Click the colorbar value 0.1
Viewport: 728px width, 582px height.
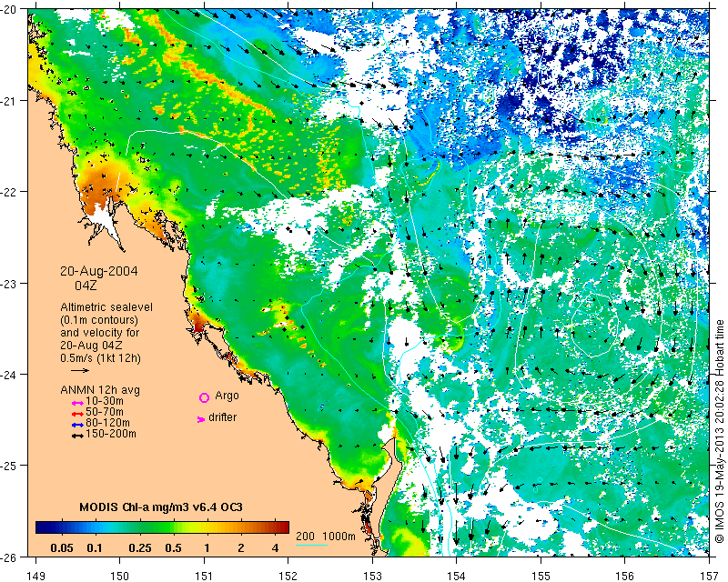(95, 548)
